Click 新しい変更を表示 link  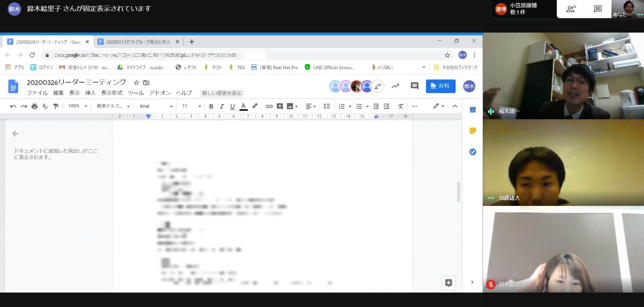pos(222,93)
